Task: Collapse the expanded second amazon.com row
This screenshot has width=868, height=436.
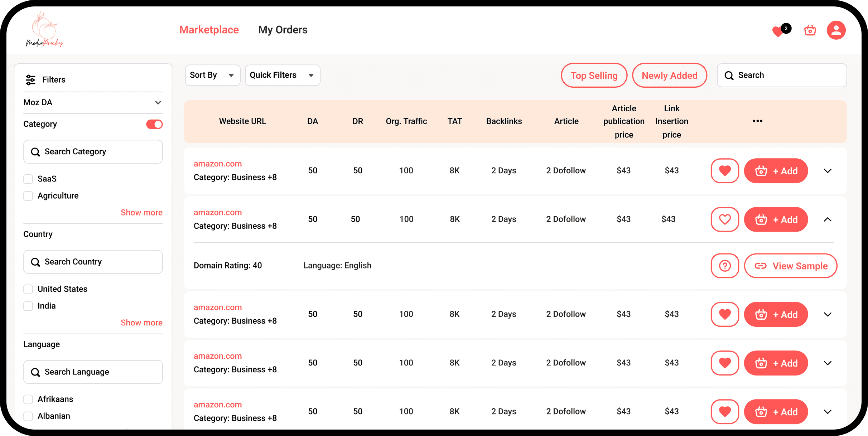Action: 828,219
